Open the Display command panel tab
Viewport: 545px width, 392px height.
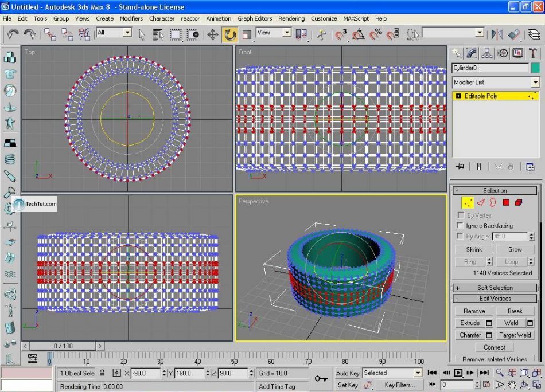[x=517, y=53]
